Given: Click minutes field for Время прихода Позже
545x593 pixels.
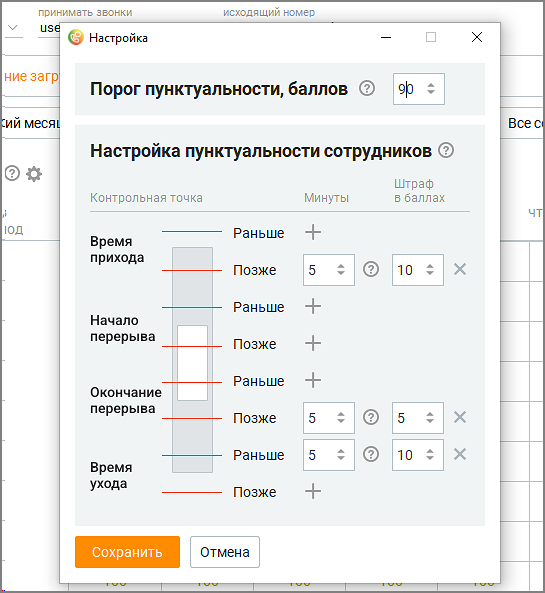Looking at the screenshot, I should point(329,270).
